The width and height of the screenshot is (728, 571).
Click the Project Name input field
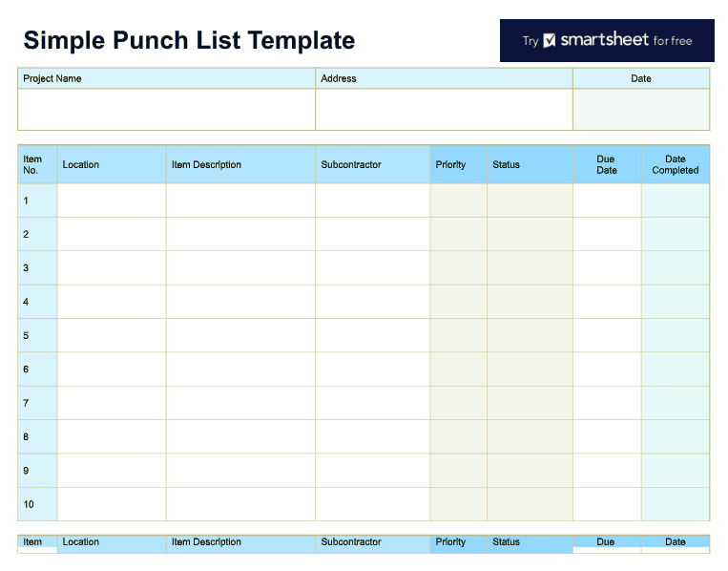(x=166, y=109)
